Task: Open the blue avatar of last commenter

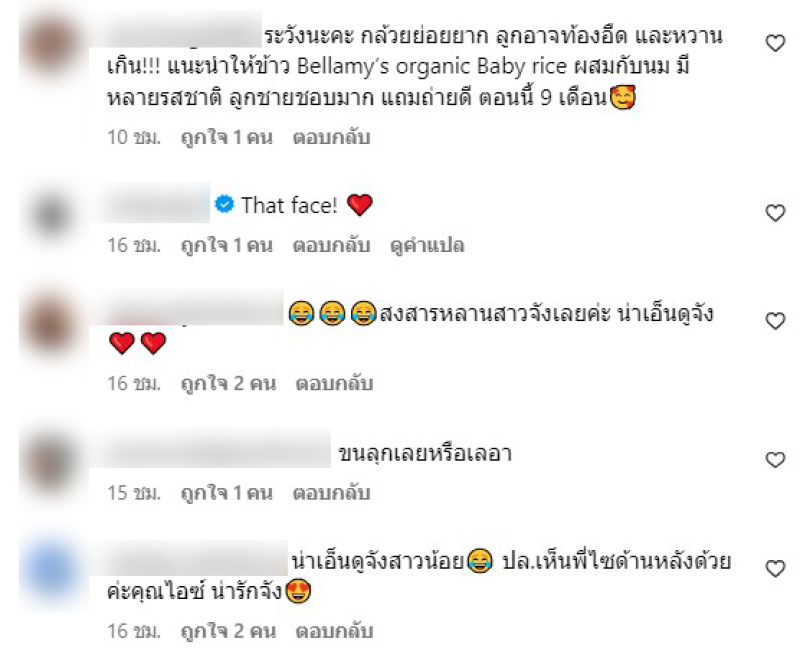Action: pyautogui.click(x=52, y=570)
